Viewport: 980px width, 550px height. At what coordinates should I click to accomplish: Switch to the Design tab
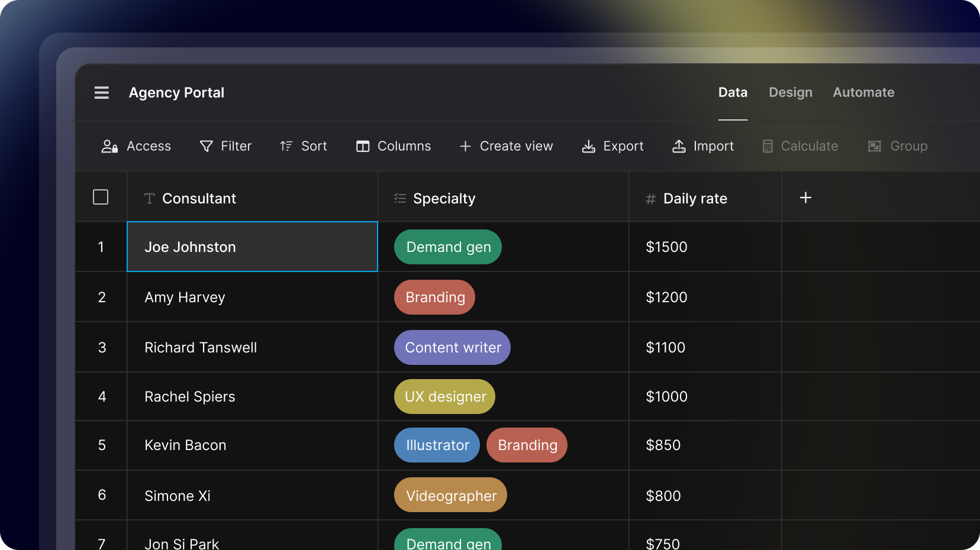(790, 92)
